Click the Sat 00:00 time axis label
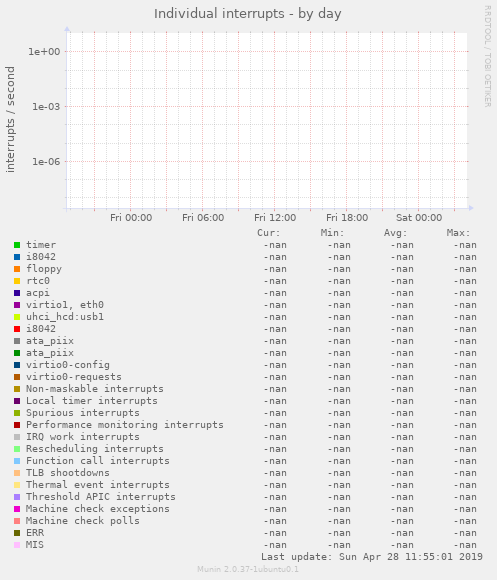The height and width of the screenshot is (580, 497). point(419,218)
